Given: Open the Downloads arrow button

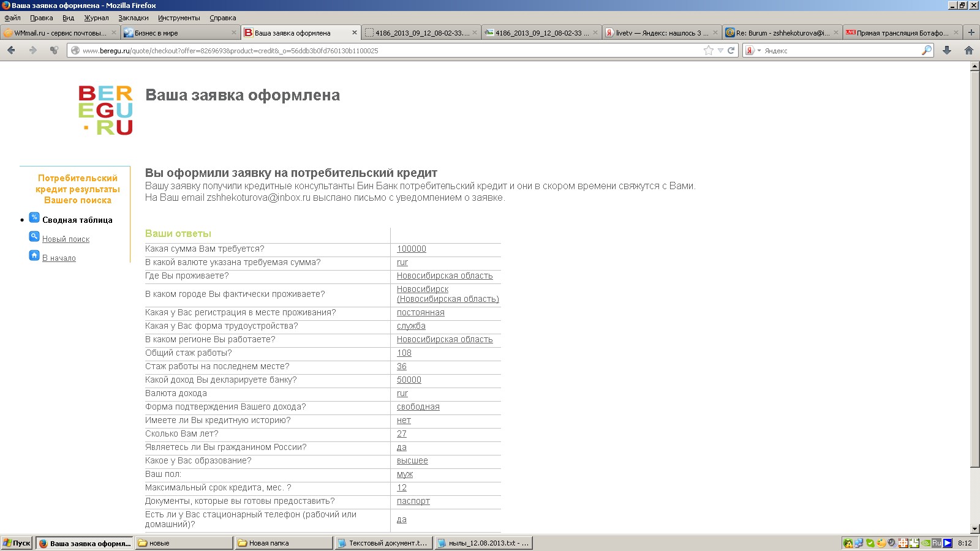Looking at the screenshot, I should tap(947, 50).
